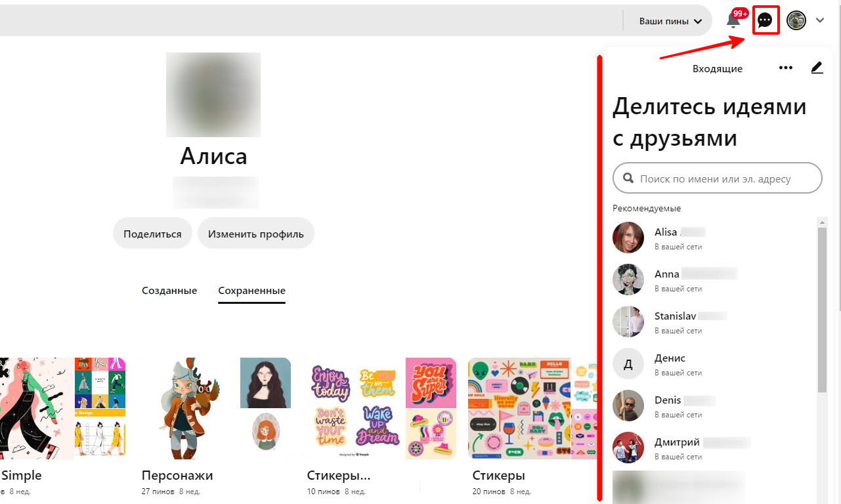Click the Поделиться button
The height and width of the screenshot is (504, 841).
coord(152,234)
